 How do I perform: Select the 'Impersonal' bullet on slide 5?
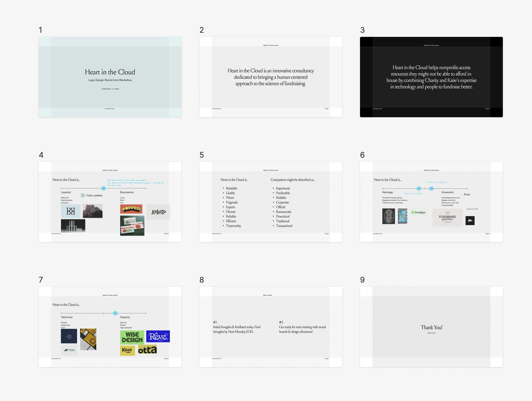[283, 188]
